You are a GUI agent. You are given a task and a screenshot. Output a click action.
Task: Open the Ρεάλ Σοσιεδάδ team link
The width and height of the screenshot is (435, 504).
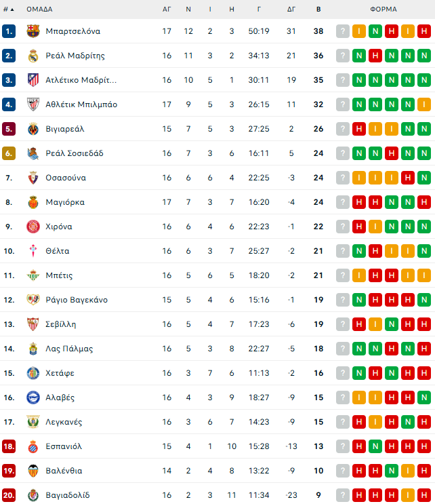tap(75, 153)
